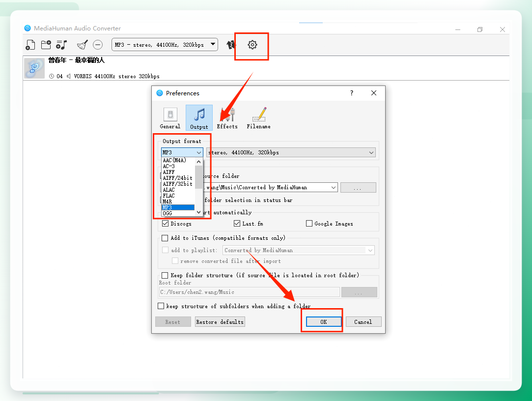Enable Keep folder structure checkbox
Viewport: 532px width, 401px height.
click(165, 275)
